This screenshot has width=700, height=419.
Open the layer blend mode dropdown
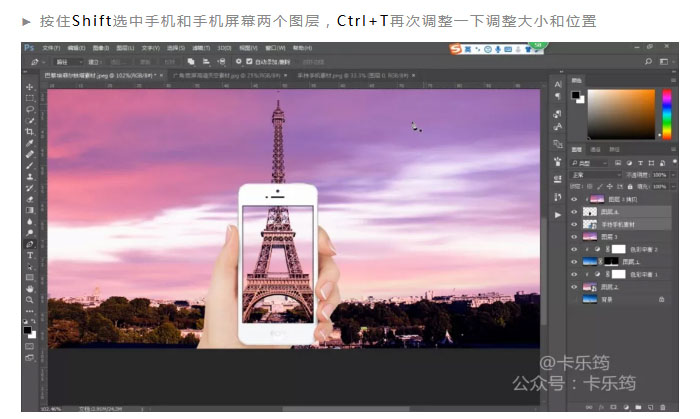click(x=593, y=173)
